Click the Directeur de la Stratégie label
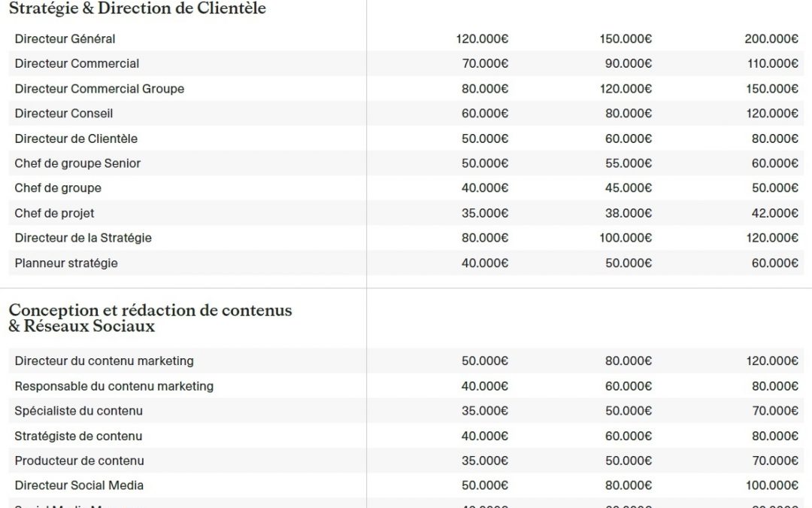The width and height of the screenshot is (812, 508). click(83, 238)
